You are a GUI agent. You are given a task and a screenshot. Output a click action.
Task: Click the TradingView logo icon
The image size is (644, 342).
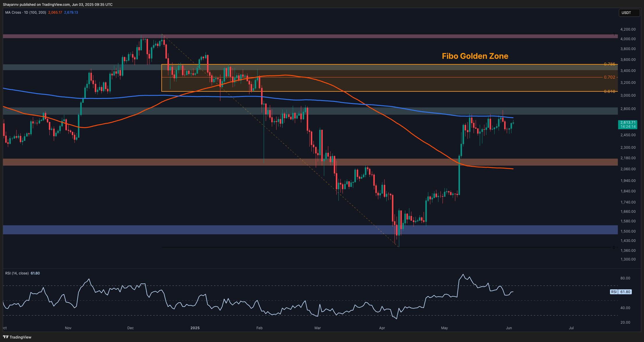click(x=6, y=337)
